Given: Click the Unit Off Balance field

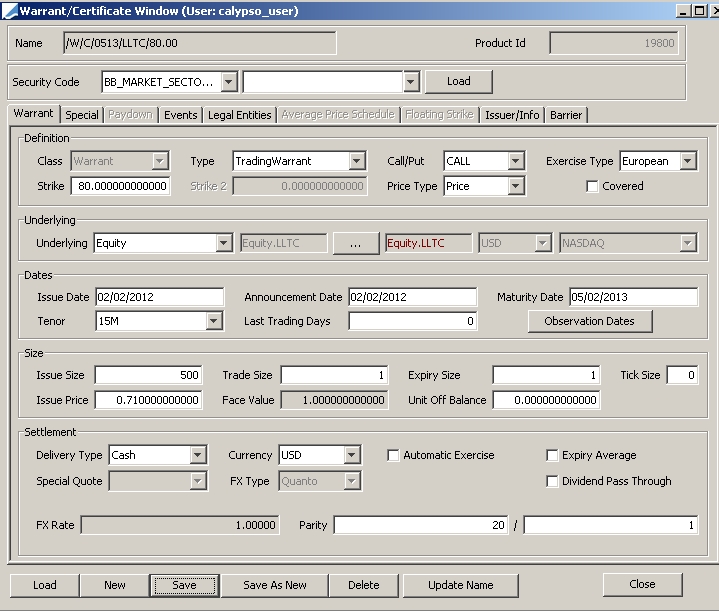Looking at the screenshot, I should click(x=546, y=400).
